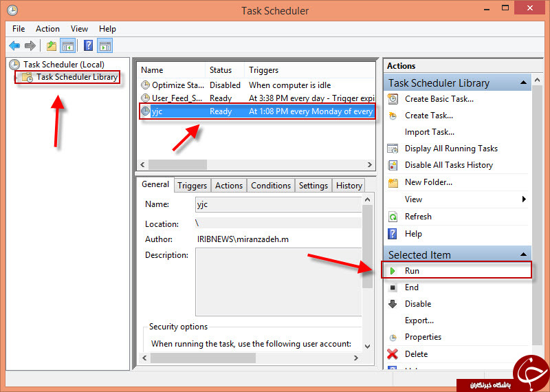550x392 pixels.
Task: Sort by the Name column header
Action: 170,70
